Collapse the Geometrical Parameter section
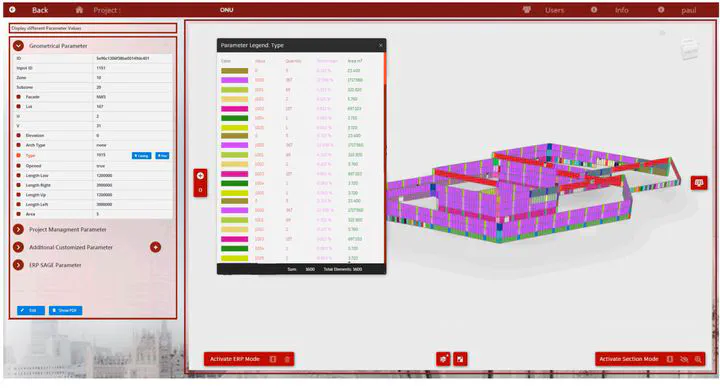Viewport: 720px width, 388px height. (x=18, y=46)
